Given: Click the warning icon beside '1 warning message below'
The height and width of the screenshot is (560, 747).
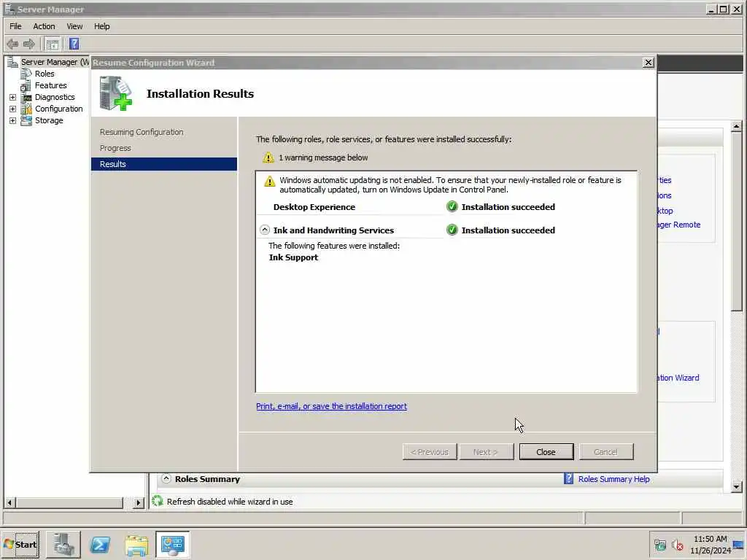Looking at the screenshot, I should click(268, 157).
